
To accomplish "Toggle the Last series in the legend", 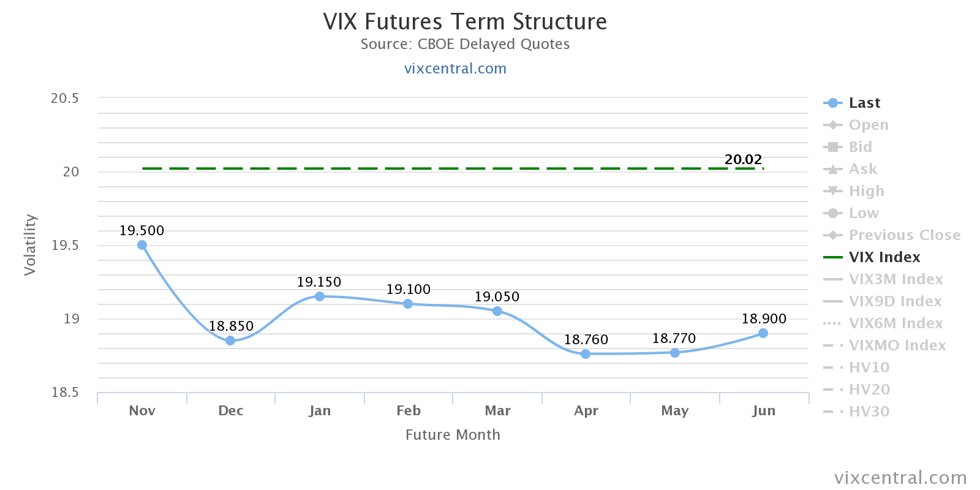I will click(864, 103).
